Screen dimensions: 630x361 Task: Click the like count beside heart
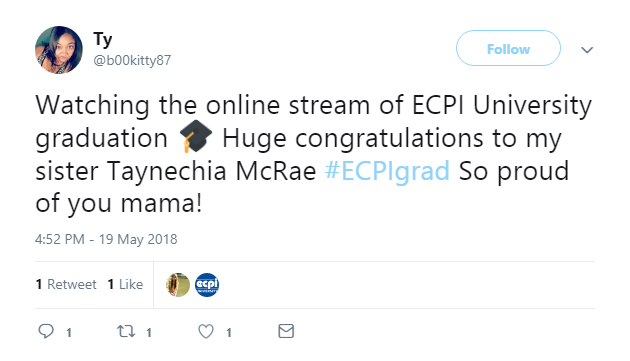[x=229, y=332]
